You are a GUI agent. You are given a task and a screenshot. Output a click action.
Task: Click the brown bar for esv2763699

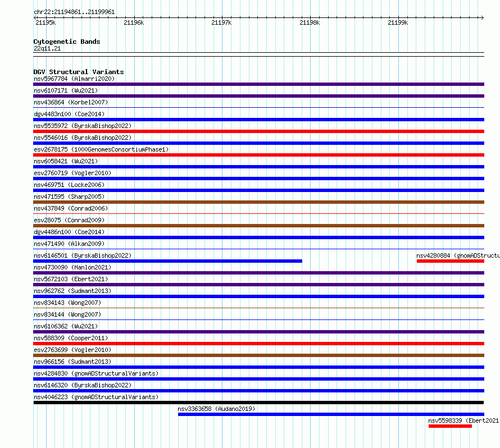pos(258,355)
